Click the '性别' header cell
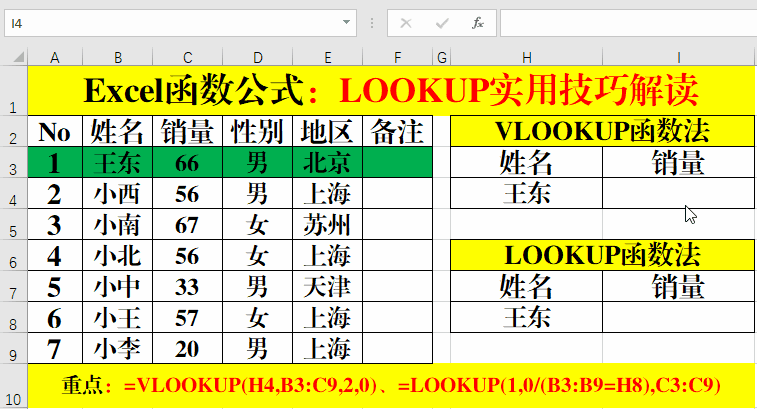757x409 pixels. tap(258, 131)
